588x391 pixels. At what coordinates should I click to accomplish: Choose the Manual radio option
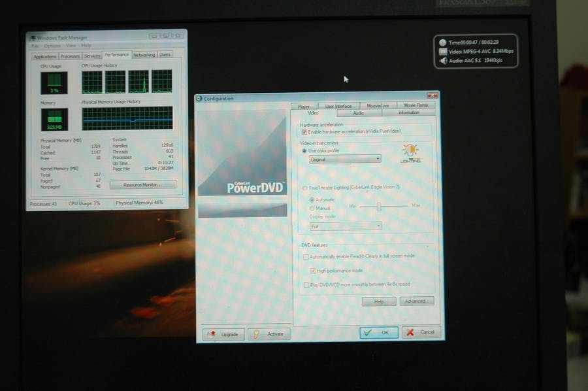point(312,209)
